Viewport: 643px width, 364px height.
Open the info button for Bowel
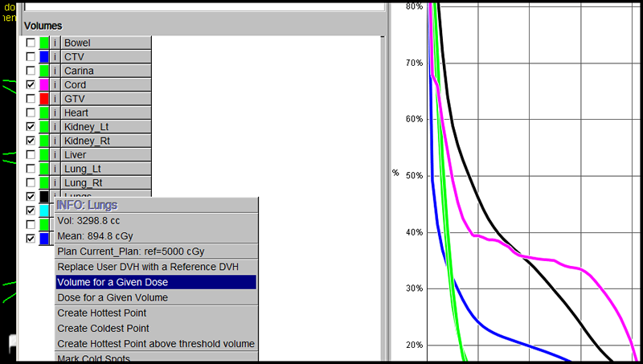point(55,43)
